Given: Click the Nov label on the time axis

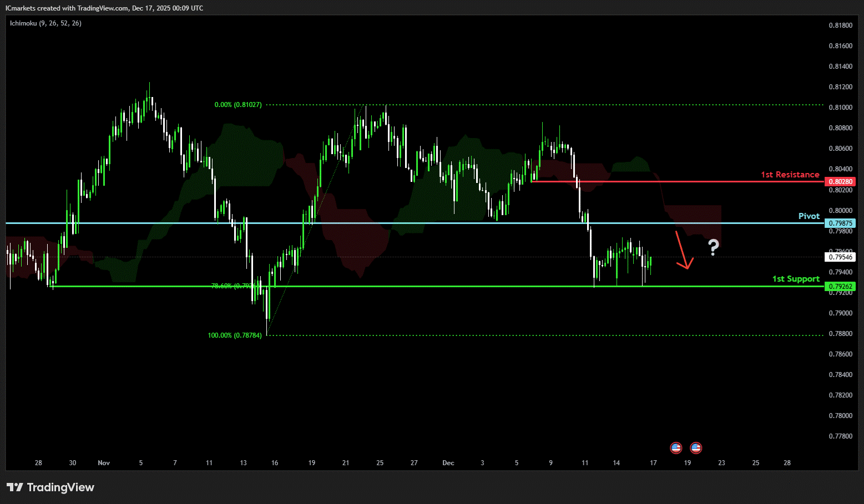Looking at the screenshot, I should coord(104,463).
